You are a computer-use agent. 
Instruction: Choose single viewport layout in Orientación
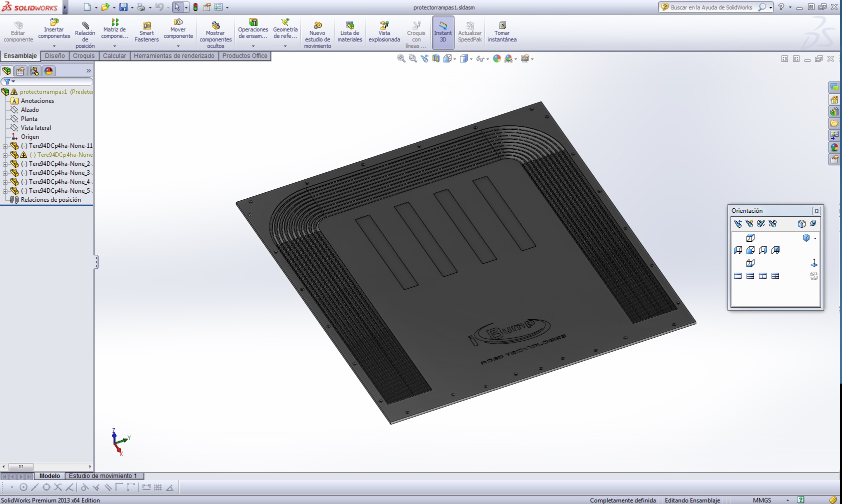click(x=738, y=276)
